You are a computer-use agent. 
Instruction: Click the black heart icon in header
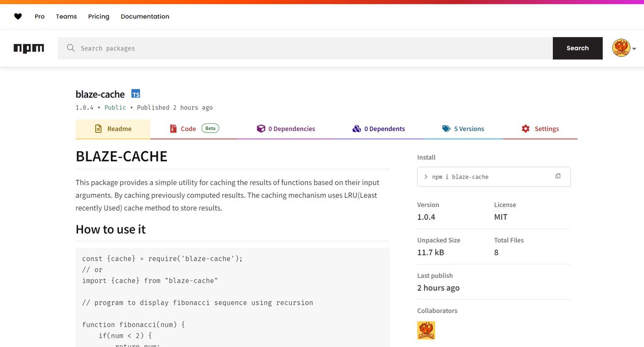[18, 17]
